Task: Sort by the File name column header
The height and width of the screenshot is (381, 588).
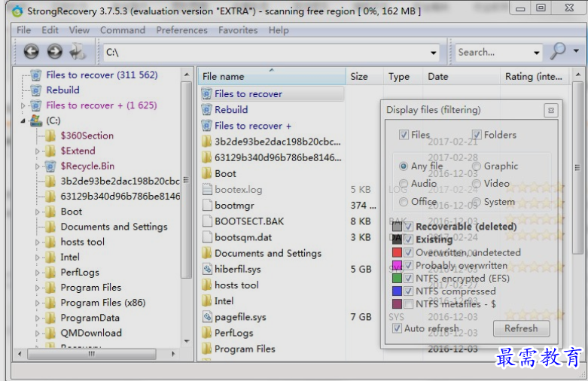Action: [x=272, y=77]
